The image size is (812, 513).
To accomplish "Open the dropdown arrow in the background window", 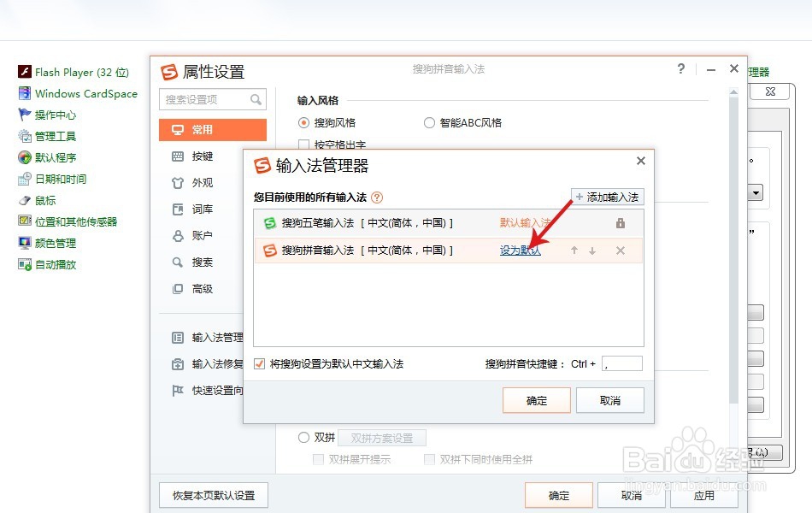I will pyautogui.click(x=756, y=192).
